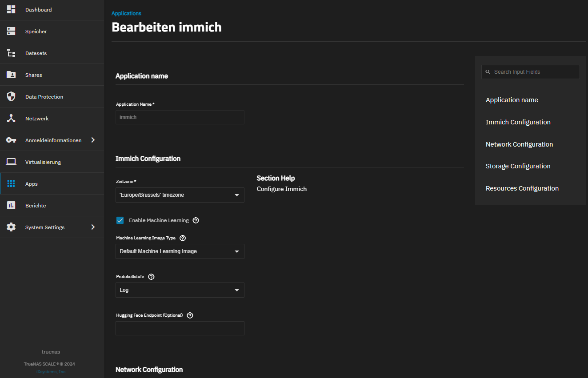Open the Zeitzone timezone dropdown
588x378 pixels.
(x=180, y=195)
